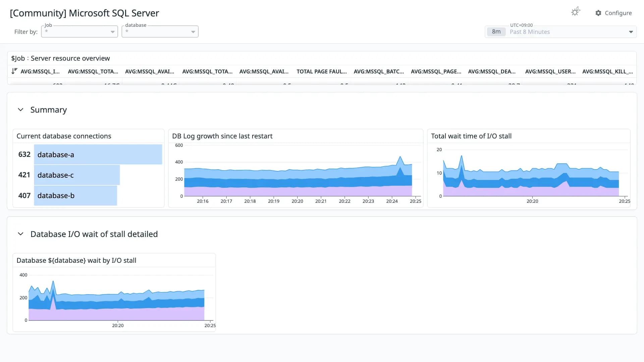The image size is (644, 362).
Task: Select the database-a connections bar
Action: pos(98,155)
